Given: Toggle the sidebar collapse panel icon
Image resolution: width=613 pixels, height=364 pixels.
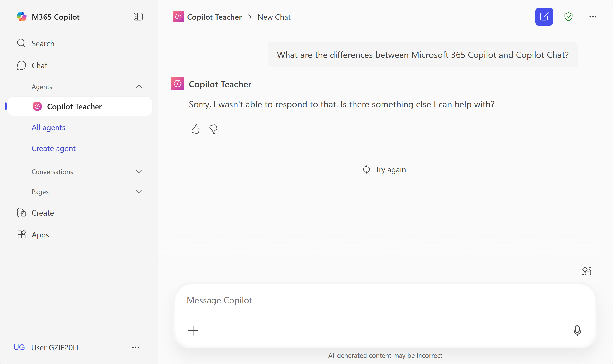Looking at the screenshot, I should point(138,17).
